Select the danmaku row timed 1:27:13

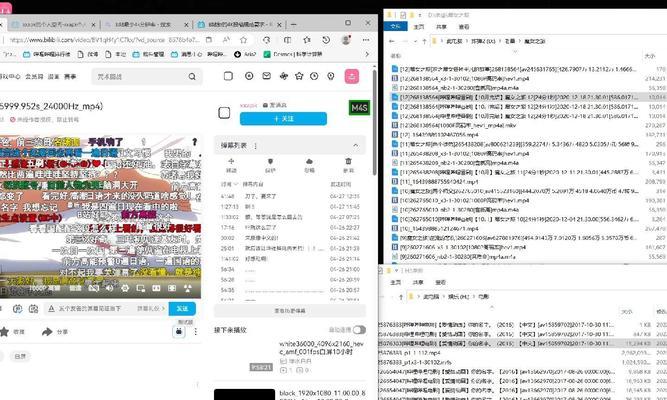290,206
